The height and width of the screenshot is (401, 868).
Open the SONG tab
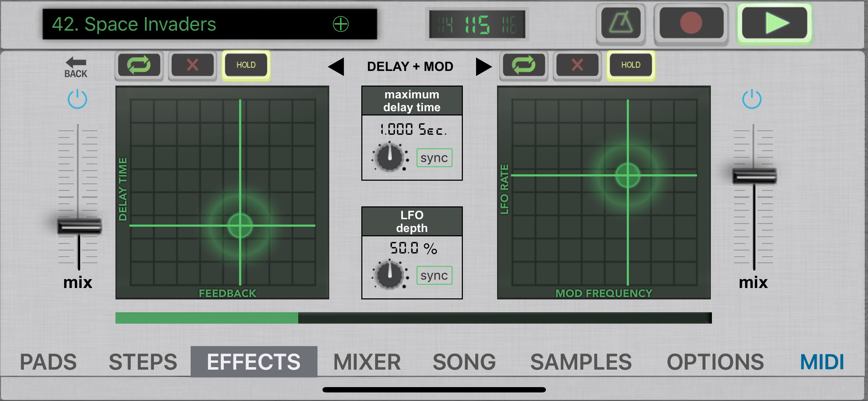coord(464,362)
